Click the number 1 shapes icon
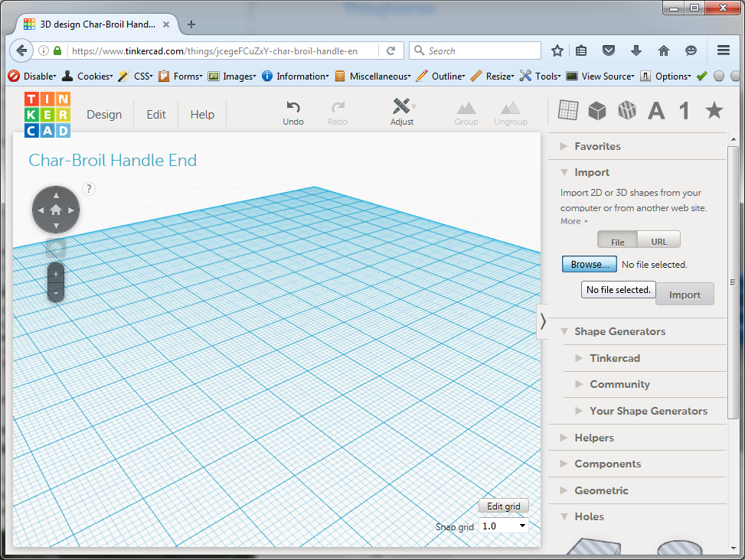The image size is (745, 560). pyautogui.click(x=685, y=111)
